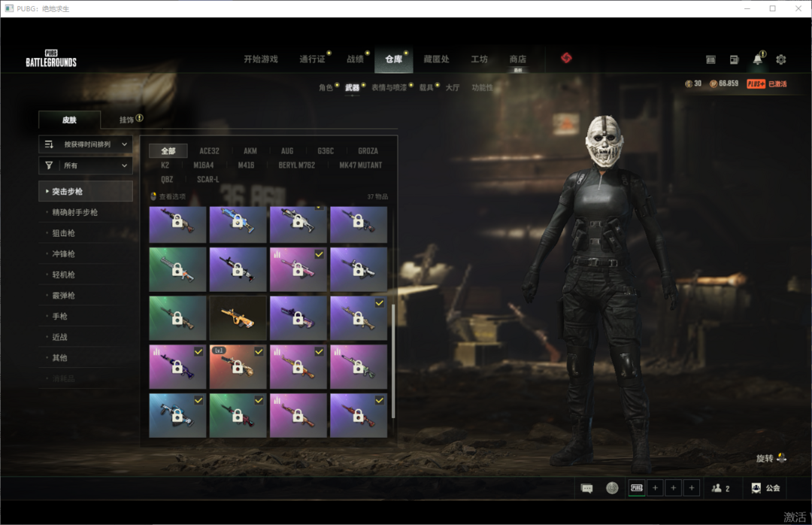Open the 工坊 workshop menu

479,59
